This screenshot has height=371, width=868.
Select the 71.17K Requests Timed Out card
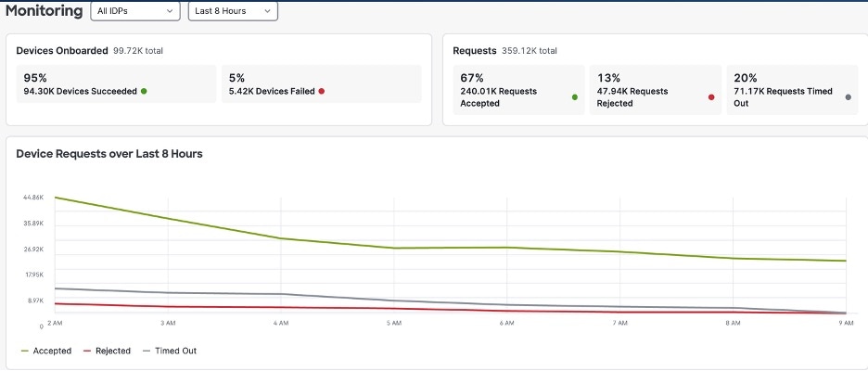pos(792,90)
